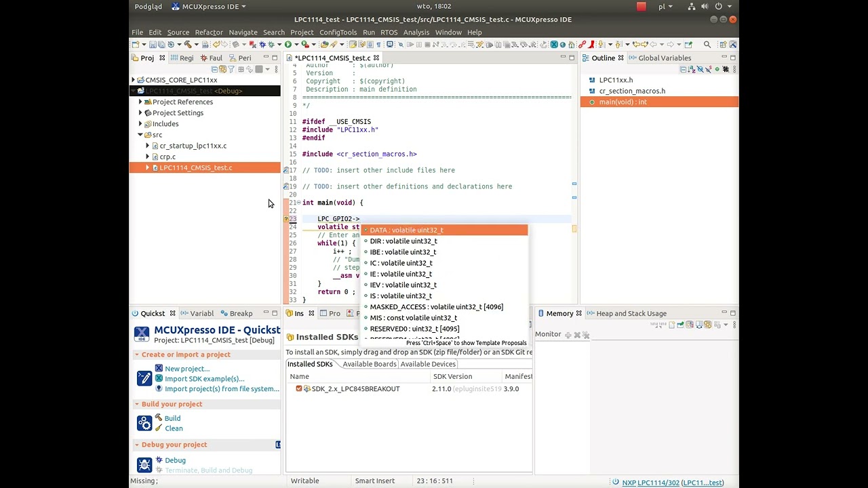
Task: Click Collapse All icon in Project explorer
Action: (x=214, y=69)
